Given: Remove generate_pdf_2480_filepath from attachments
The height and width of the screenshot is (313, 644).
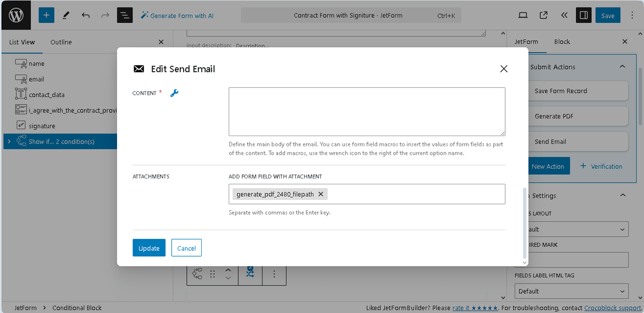Looking at the screenshot, I should click(x=321, y=194).
